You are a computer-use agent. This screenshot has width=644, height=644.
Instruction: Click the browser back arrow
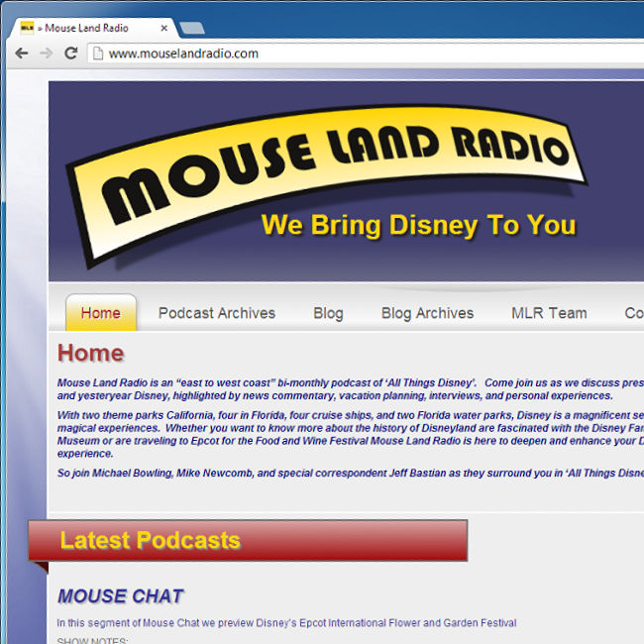[22, 54]
